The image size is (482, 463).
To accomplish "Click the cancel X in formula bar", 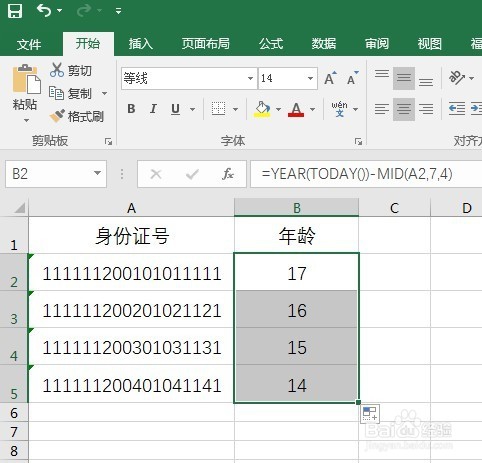I will 156,174.
